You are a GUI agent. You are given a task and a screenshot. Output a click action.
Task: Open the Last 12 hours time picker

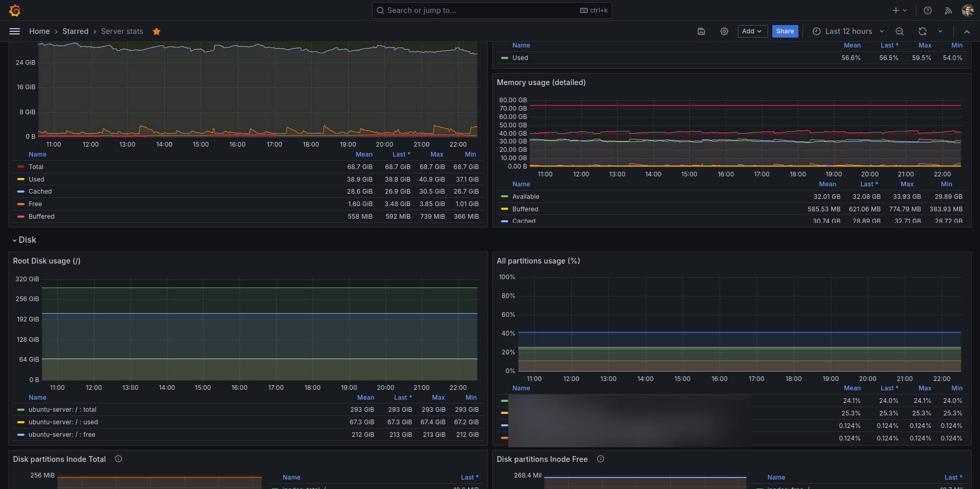tap(848, 31)
